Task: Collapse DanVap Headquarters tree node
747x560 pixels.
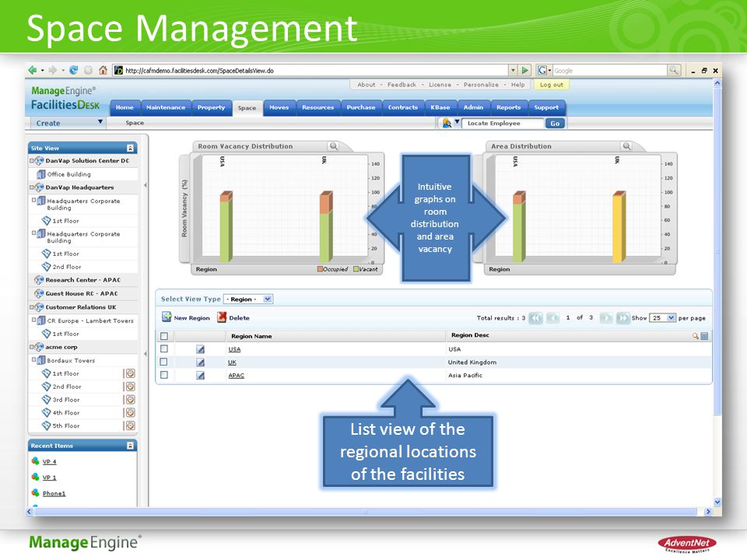Action: (32, 187)
